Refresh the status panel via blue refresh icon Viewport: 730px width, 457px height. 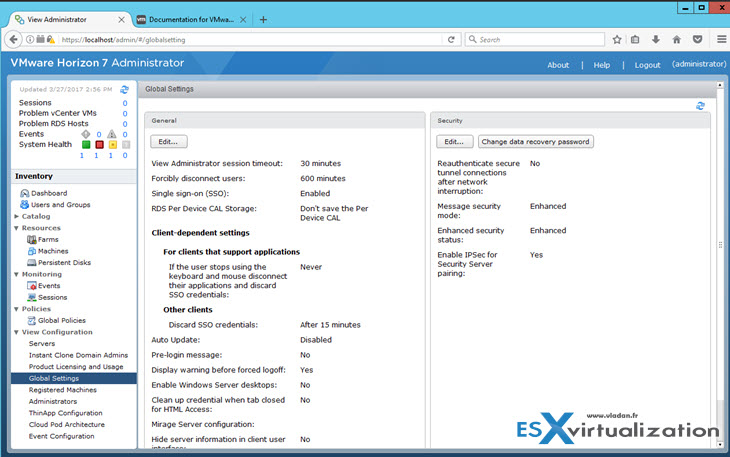coord(124,90)
